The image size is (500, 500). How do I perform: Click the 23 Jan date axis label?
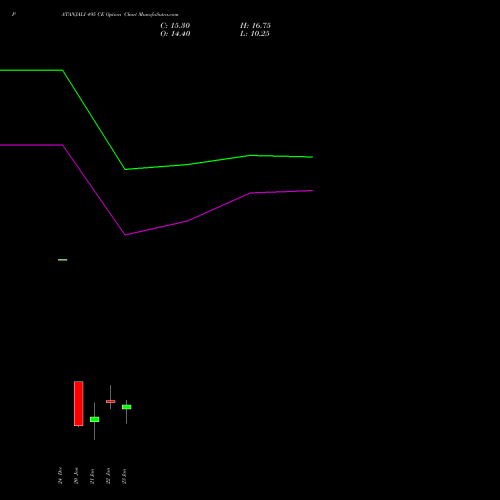coord(124,476)
